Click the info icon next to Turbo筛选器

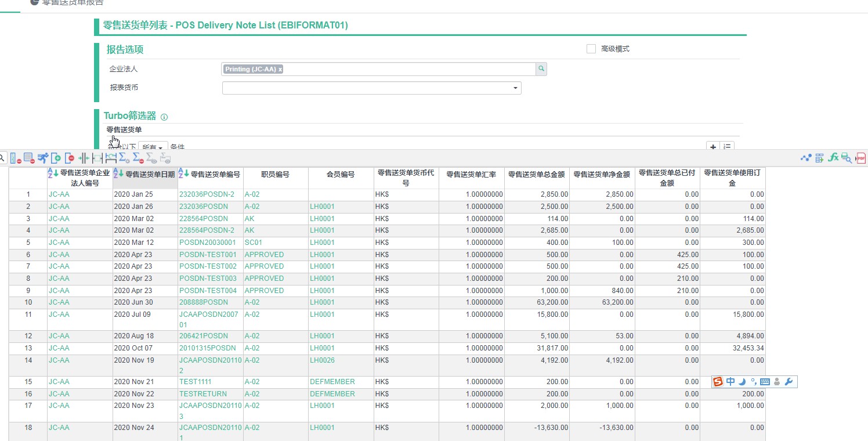pos(164,117)
